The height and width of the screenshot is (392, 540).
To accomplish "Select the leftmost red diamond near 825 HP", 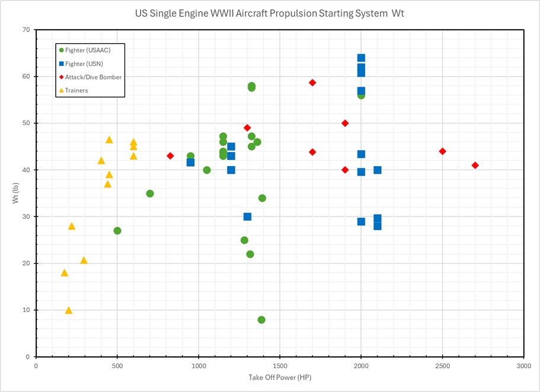I will point(170,156).
